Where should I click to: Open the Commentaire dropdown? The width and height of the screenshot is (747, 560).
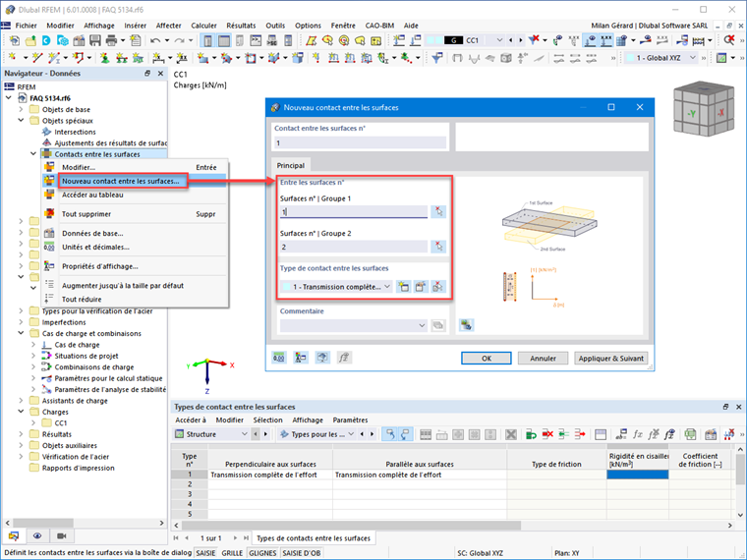click(x=422, y=326)
